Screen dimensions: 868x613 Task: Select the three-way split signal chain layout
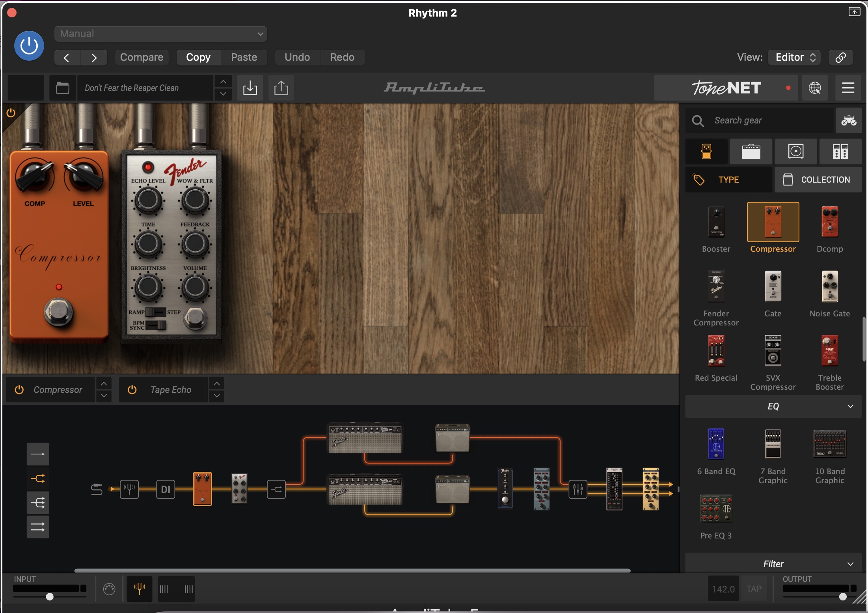(38, 503)
